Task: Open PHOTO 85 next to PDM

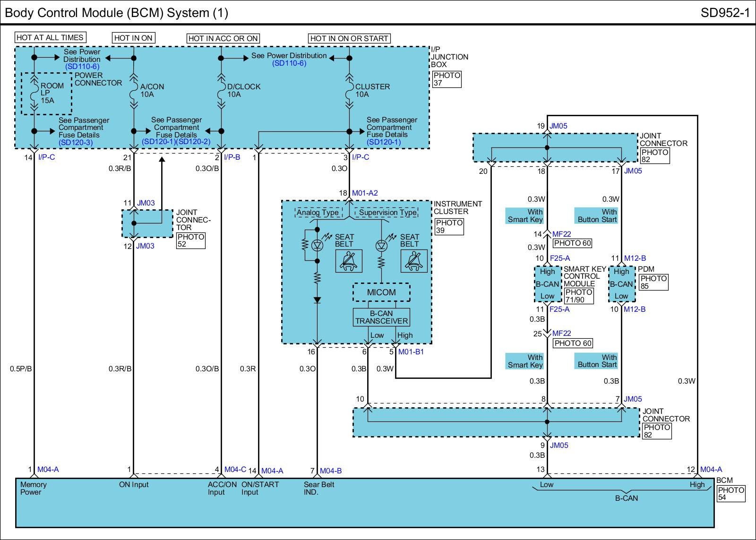Action: pos(653,282)
